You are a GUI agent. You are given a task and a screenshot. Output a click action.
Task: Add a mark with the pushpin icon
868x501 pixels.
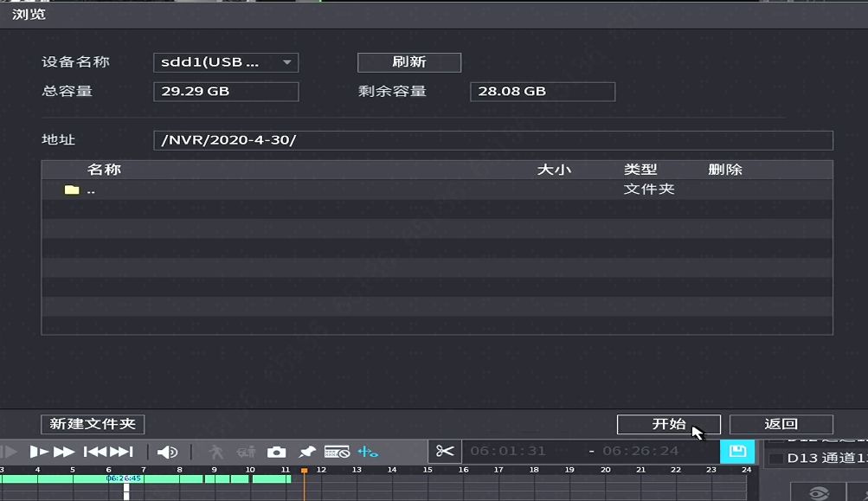click(306, 453)
